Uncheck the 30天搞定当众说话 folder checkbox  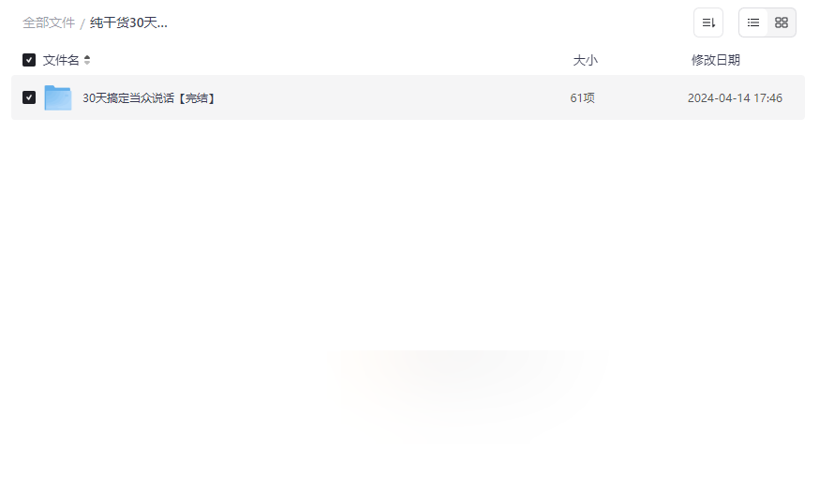click(29, 97)
